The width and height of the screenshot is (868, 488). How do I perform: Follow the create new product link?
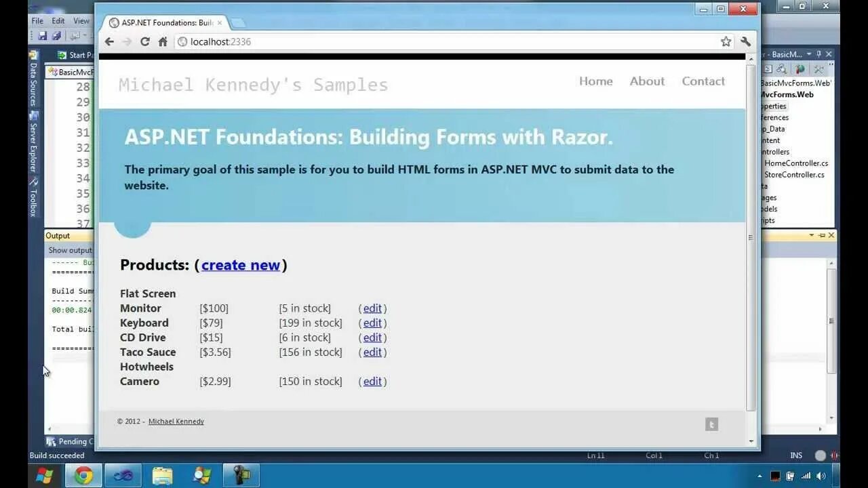pyautogui.click(x=241, y=265)
